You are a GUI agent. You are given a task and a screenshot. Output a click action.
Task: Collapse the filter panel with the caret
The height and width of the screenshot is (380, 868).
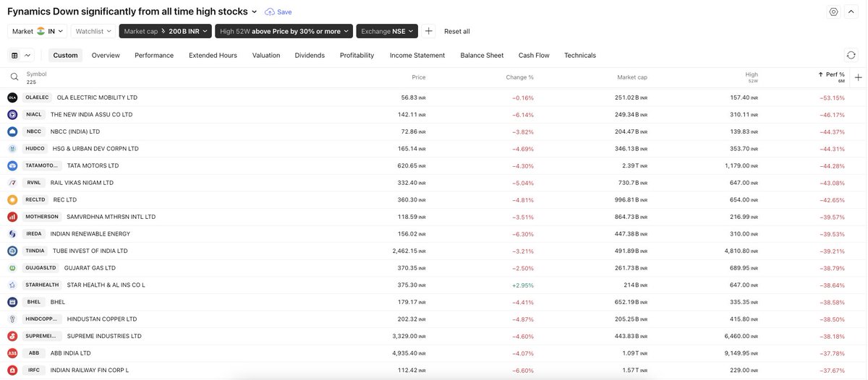coord(852,12)
